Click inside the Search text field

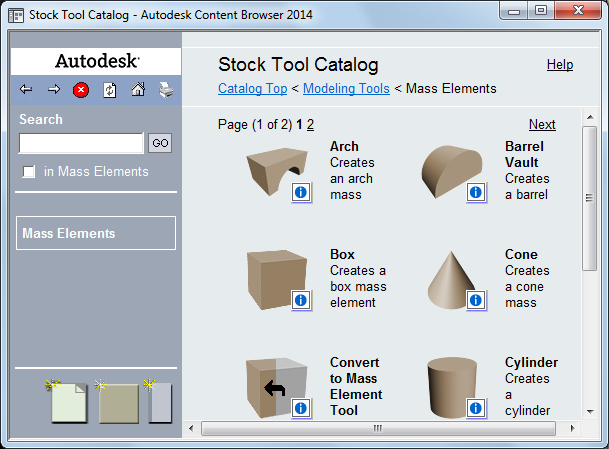pyautogui.click(x=82, y=143)
